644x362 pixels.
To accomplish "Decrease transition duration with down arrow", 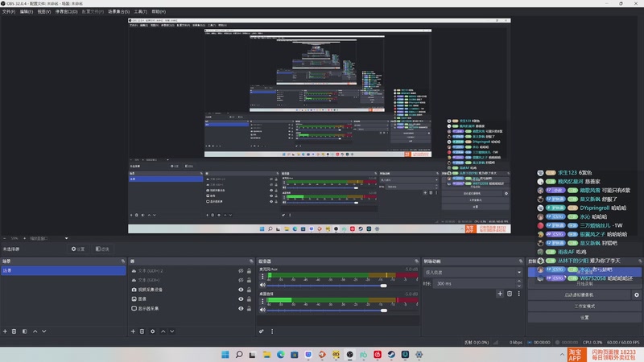I will (x=519, y=286).
